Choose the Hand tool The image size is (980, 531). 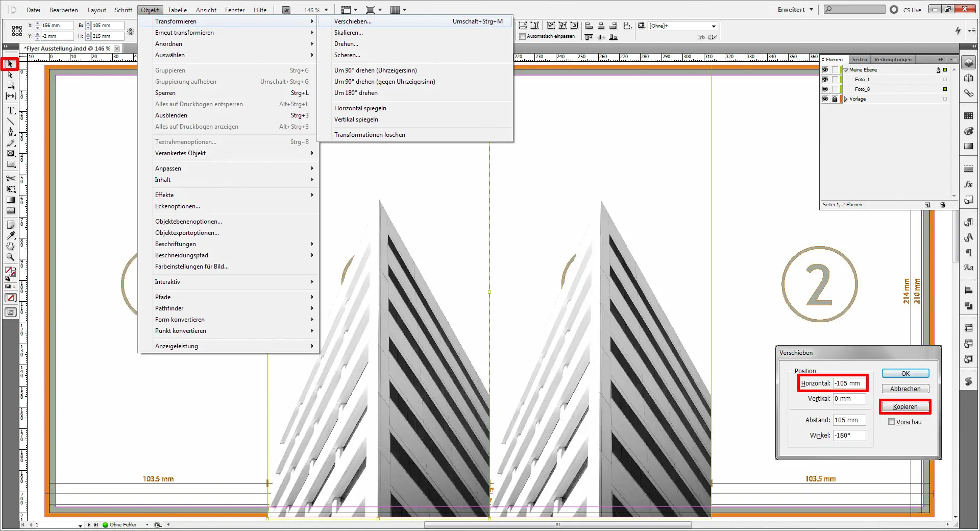click(x=10, y=246)
